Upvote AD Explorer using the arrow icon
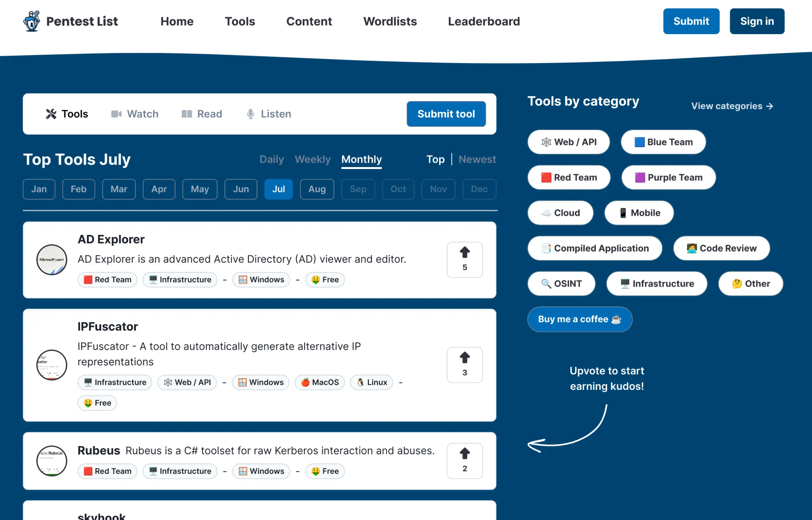 (464, 253)
